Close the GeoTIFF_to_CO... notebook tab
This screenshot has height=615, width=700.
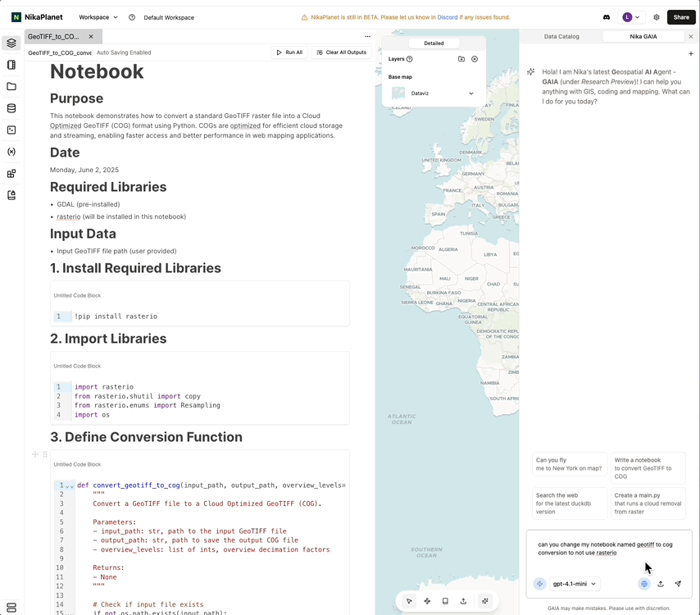91,37
